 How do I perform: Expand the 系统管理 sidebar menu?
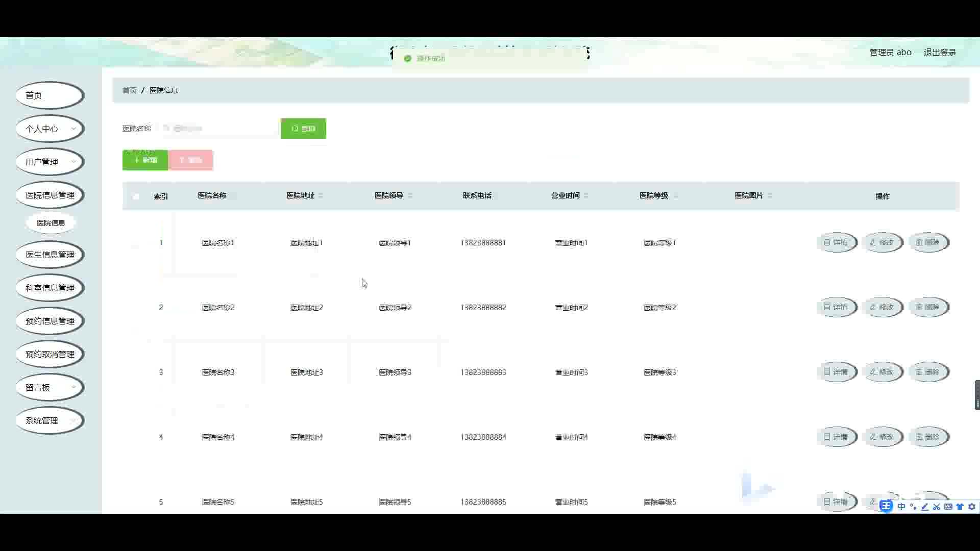50,420
